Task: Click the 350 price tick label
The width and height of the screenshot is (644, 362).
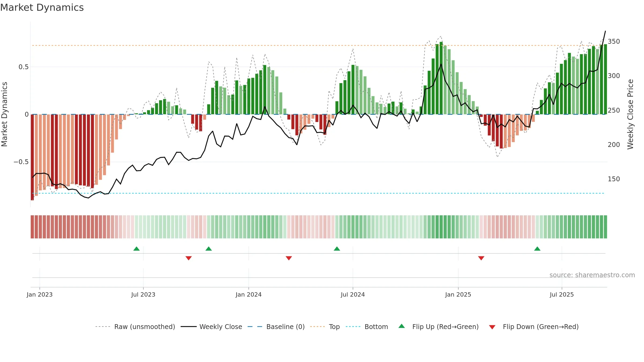Action: tap(614, 42)
